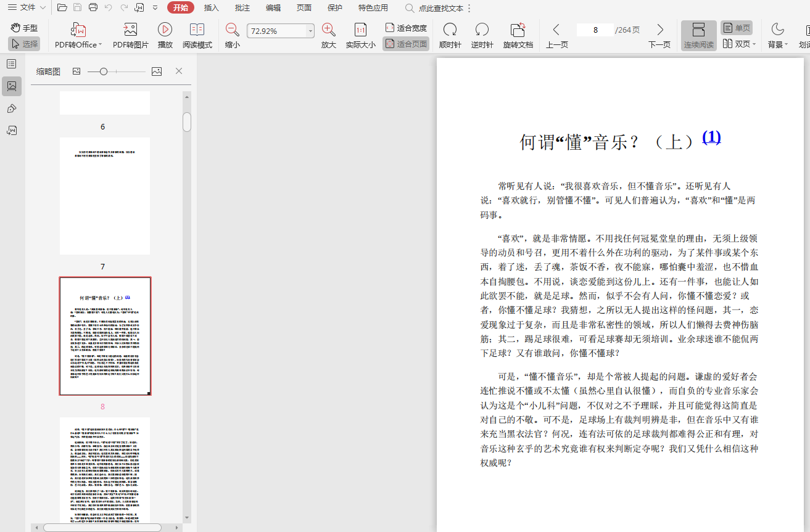Click the 逆时针 rotate counter-clockwise icon
This screenshot has height=532, width=810.
(482, 30)
